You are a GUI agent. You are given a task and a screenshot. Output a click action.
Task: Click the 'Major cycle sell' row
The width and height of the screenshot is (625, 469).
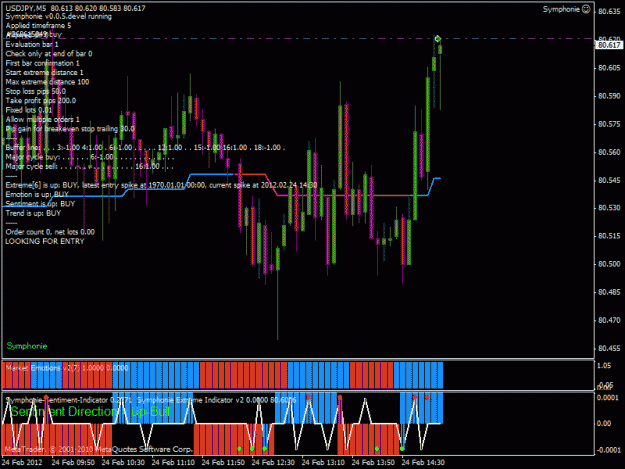[x=90, y=167]
